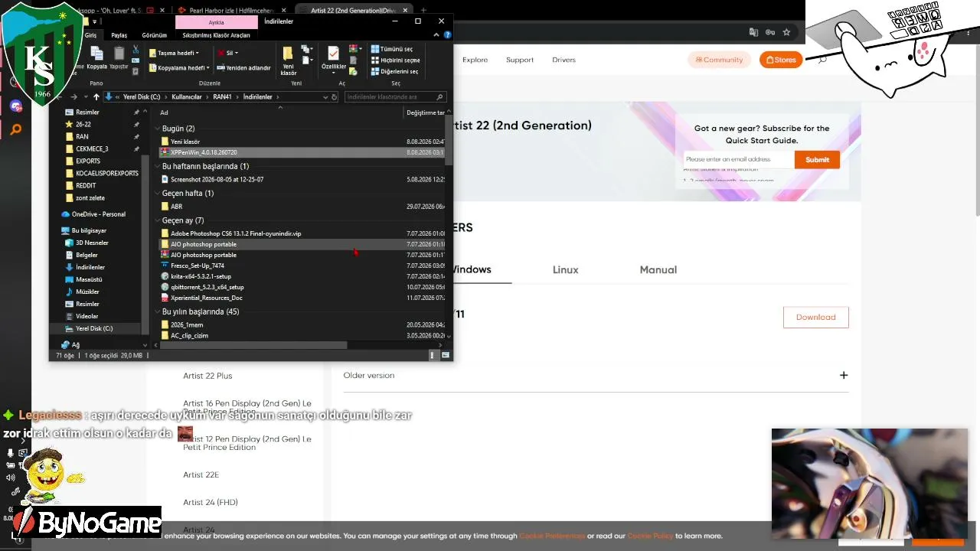Switch to the Linux drivers tab
980x551 pixels.
pyautogui.click(x=566, y=269)
